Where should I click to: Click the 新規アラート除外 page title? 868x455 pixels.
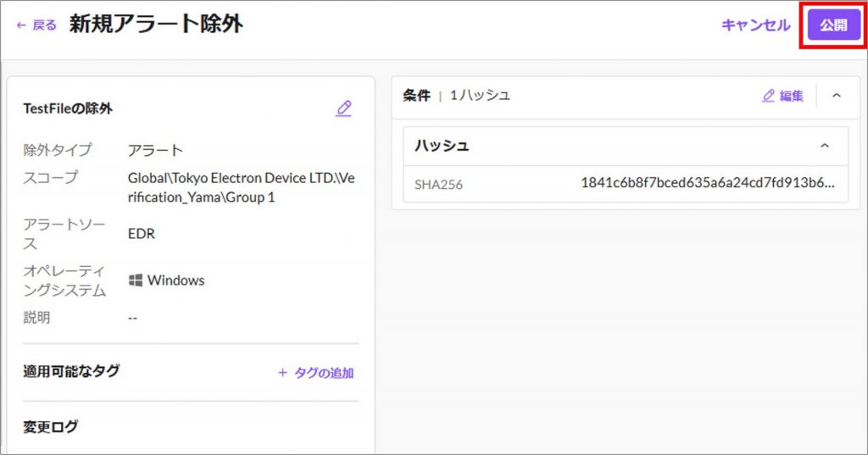coord(156,25)
